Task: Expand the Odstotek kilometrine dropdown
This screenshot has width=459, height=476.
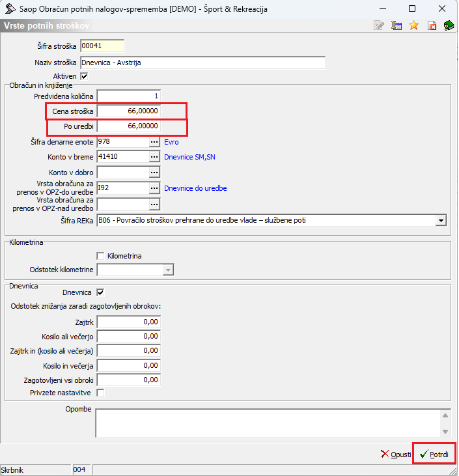Action: tap(167, 270)
